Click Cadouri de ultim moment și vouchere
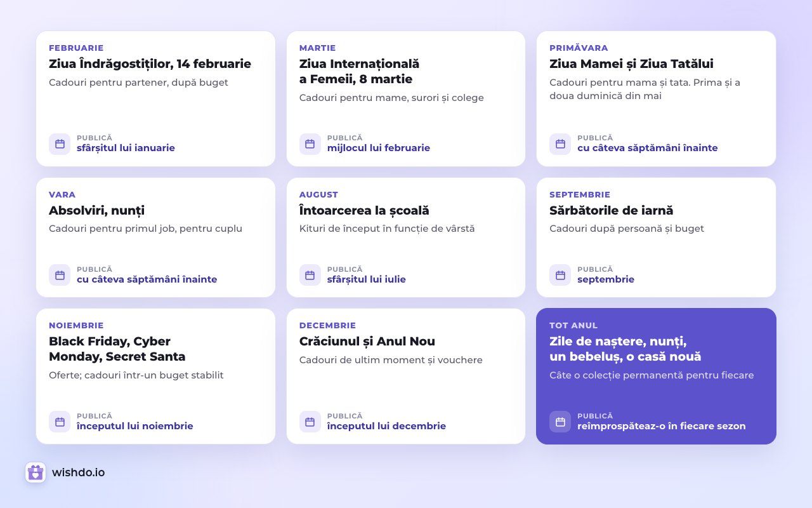812x508 pixels. click(391, 360)
